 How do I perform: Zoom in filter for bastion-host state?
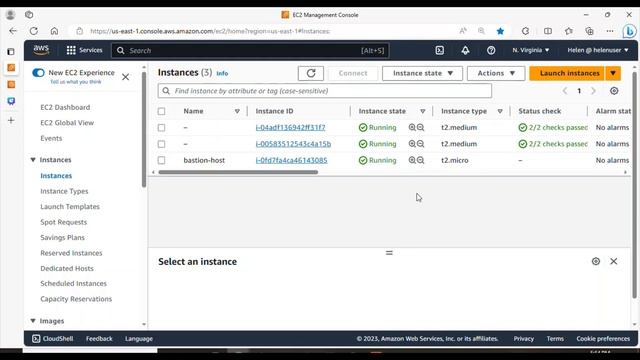click(412, 160)
